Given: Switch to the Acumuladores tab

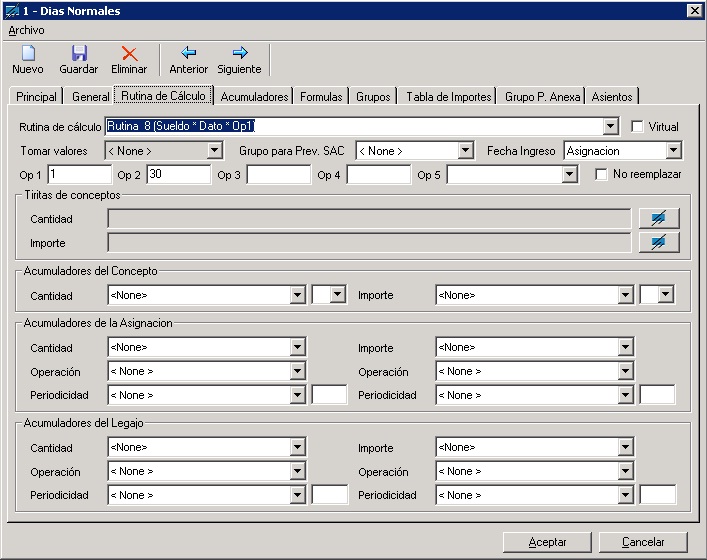Looking at the screenshot, I should [x=255, y=97].
